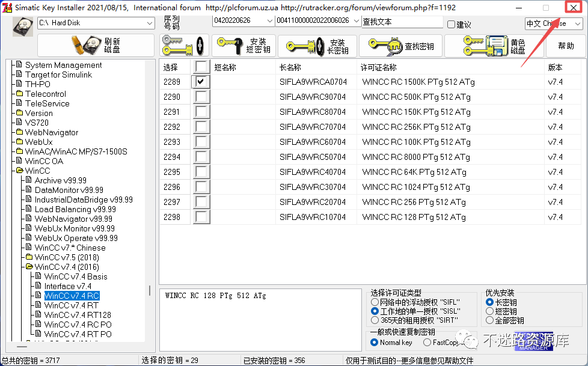Select WinCC v7.4 RT PO tree item

pyautogui.click(x=78, y=334)
